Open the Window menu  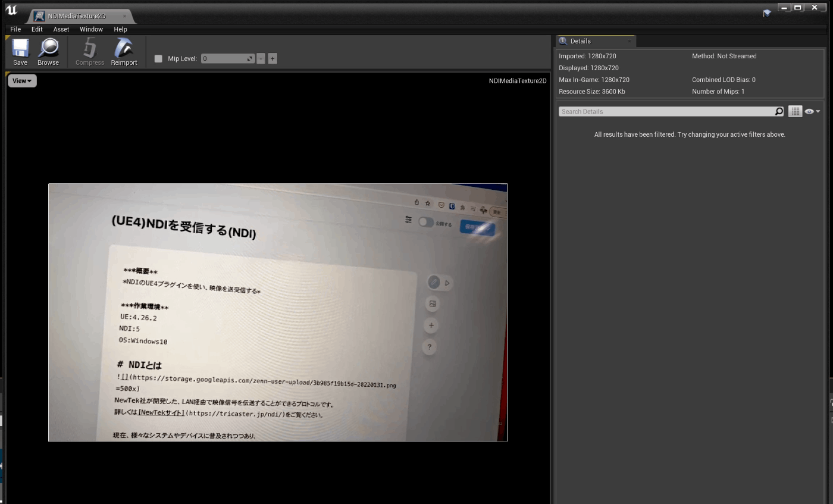point(91,29)
